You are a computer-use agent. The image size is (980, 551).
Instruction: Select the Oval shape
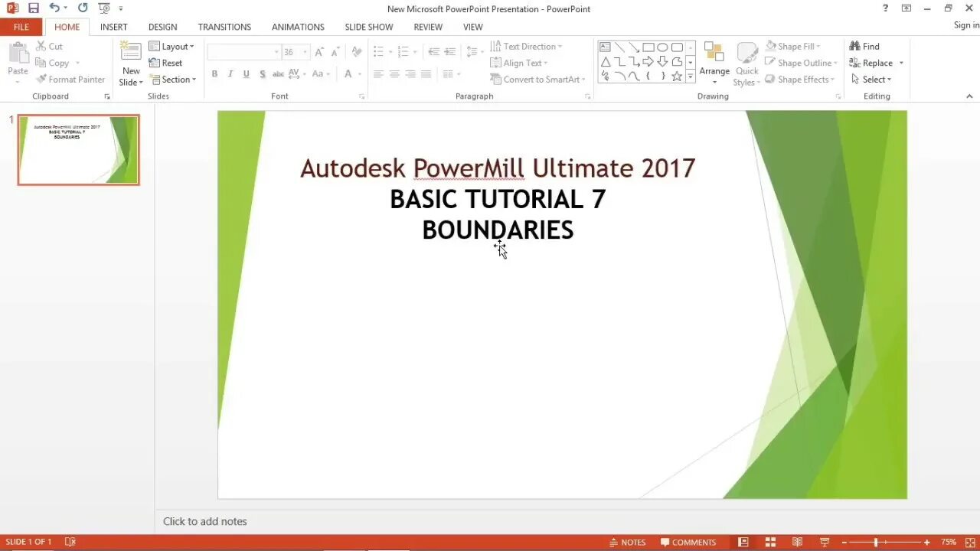(663, 47)
